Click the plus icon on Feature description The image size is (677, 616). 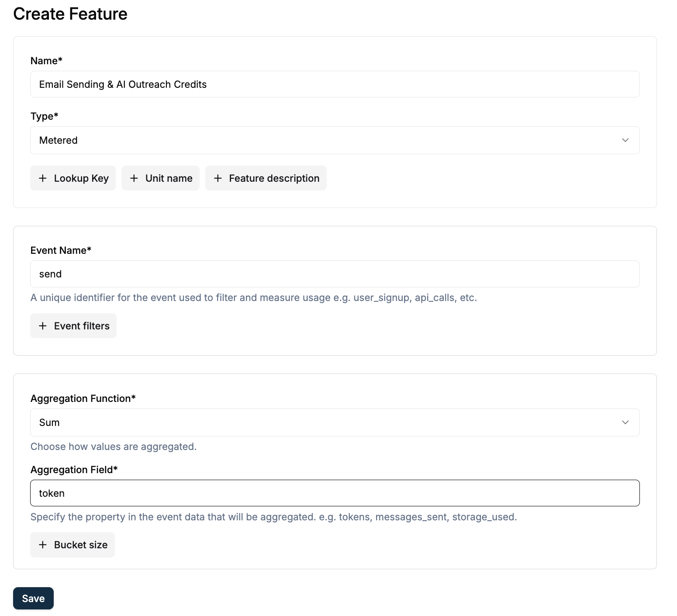tap(218, 178)
